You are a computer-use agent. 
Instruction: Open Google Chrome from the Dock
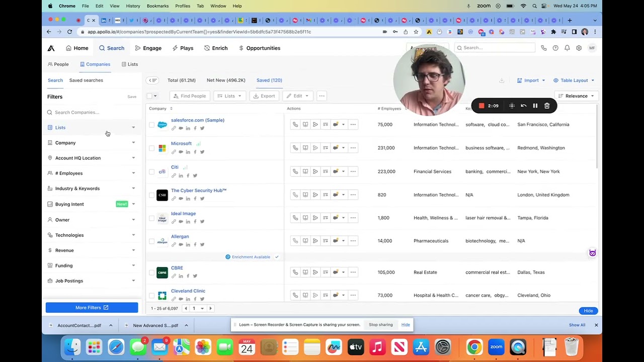click(x=474, y=347)
